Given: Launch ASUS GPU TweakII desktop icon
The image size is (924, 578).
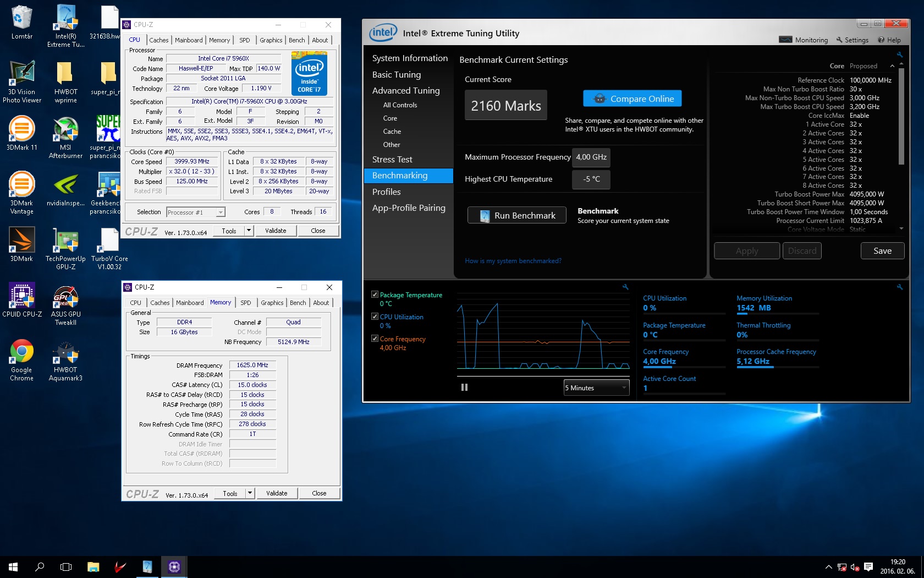Looking at the screenshot, I should [65, 304].
